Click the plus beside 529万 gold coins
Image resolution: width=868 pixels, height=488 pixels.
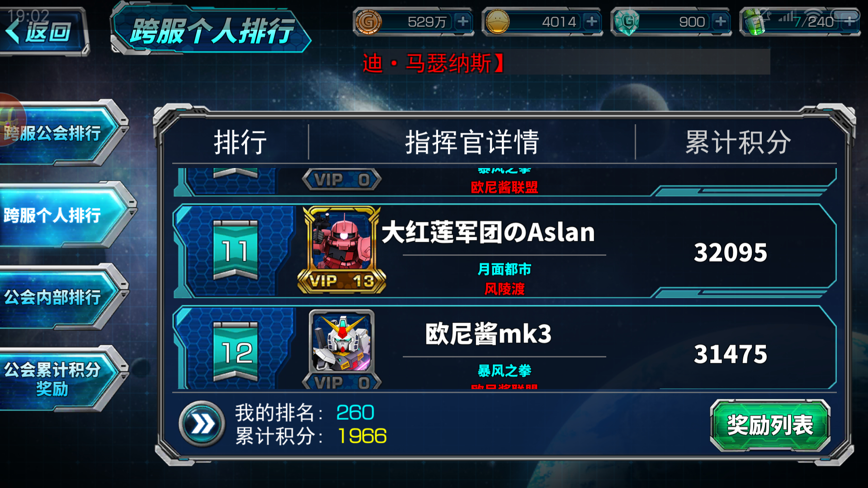point(463,21)
